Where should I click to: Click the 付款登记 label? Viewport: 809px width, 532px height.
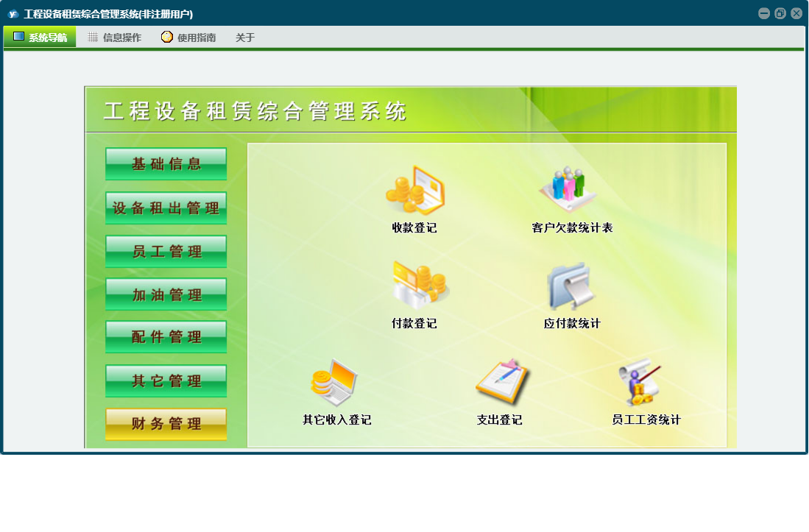tap(414, 323)
